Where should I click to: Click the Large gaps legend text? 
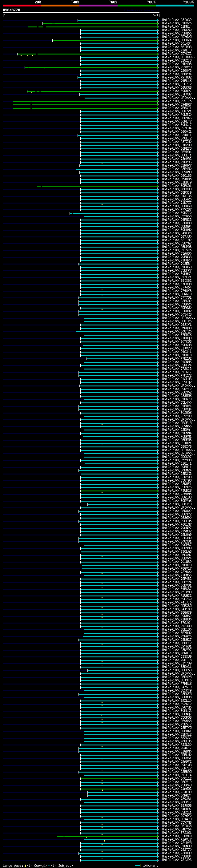click(x=13, y=866)
